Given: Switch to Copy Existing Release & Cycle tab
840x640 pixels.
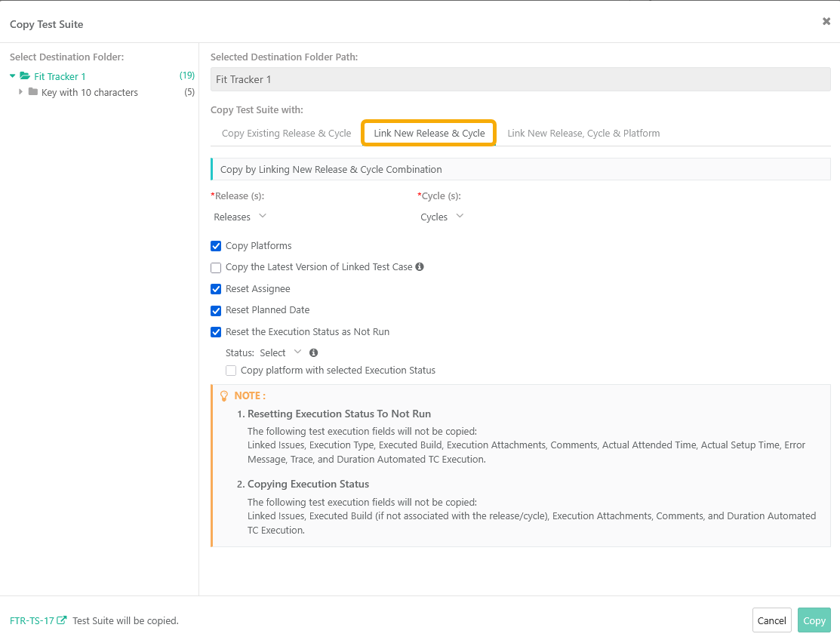Looking at the screenshot, I should coord(286,134).
